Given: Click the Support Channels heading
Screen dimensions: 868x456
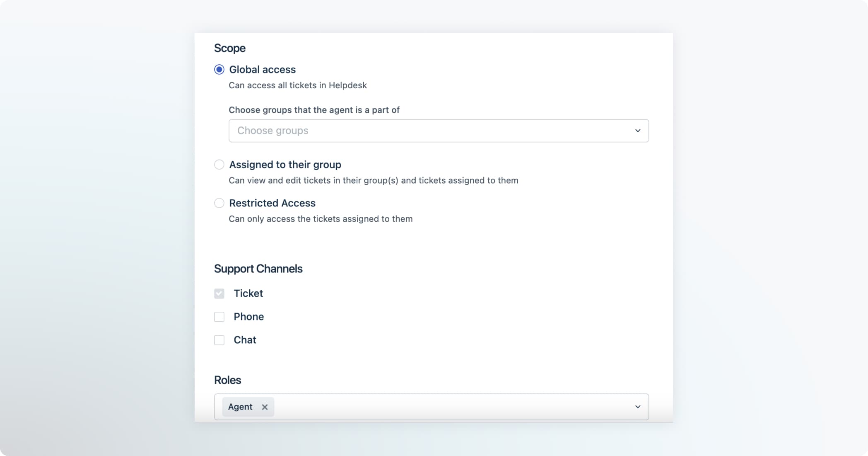Looking at the screenshot, I should [x=258, y=269].
